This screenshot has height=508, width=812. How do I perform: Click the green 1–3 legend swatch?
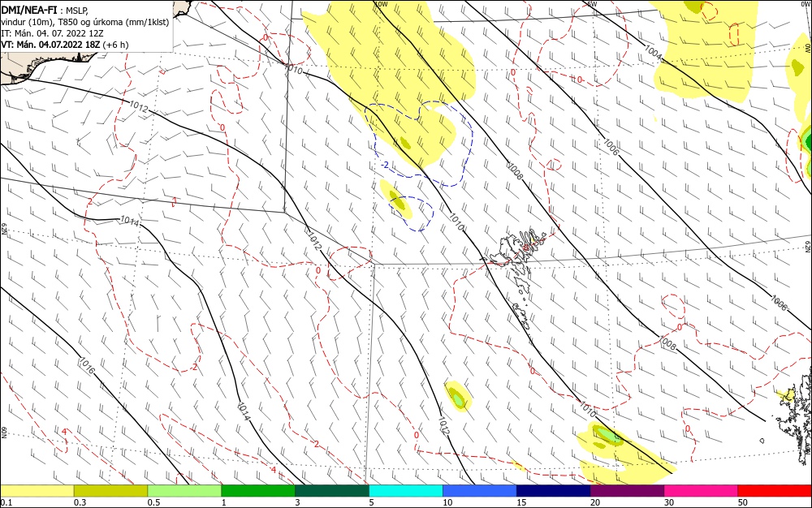[258, 491]
